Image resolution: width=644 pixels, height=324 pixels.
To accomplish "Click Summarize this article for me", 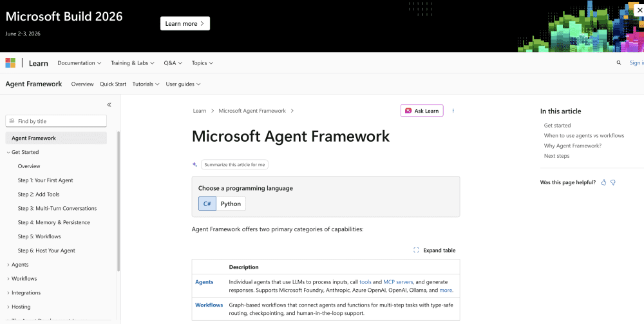I will point(234,165).
